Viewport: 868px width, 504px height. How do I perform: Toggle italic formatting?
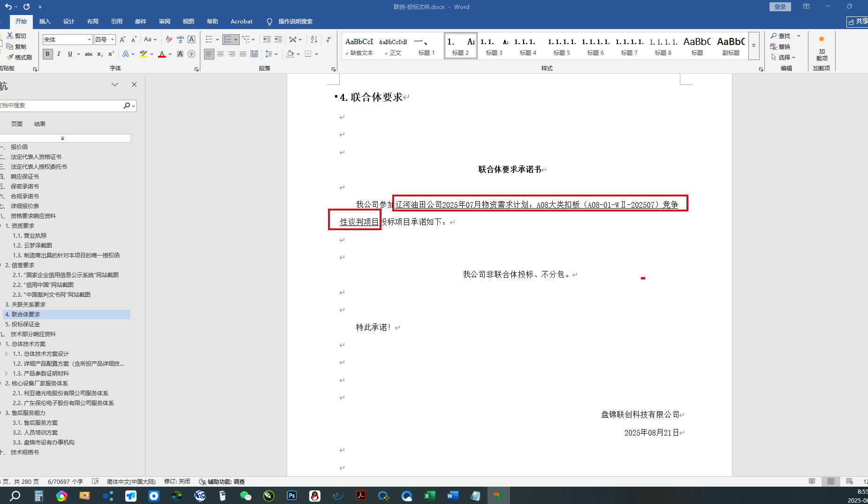pyautogui.click(x=59, y=54)
